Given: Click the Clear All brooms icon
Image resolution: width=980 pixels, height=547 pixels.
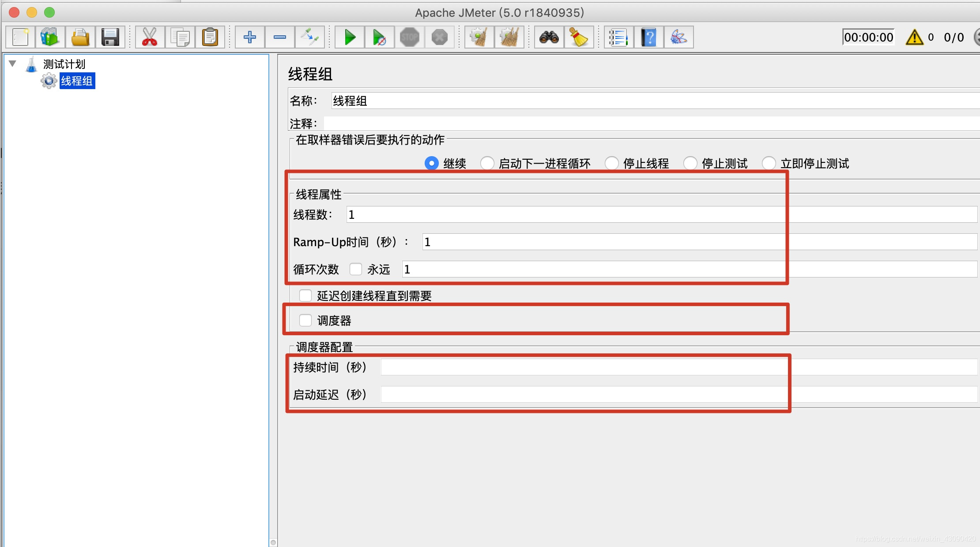Looking at the screenshot, I should 509,37.
